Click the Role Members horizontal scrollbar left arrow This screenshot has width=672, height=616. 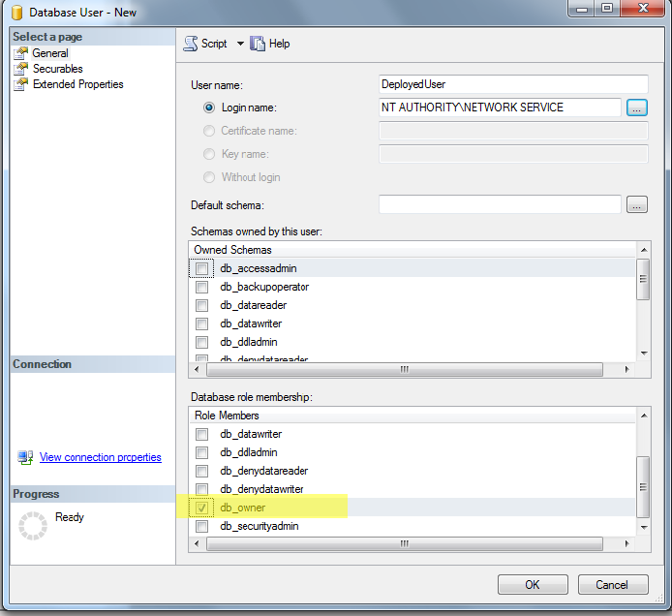(x=197, y=543)
